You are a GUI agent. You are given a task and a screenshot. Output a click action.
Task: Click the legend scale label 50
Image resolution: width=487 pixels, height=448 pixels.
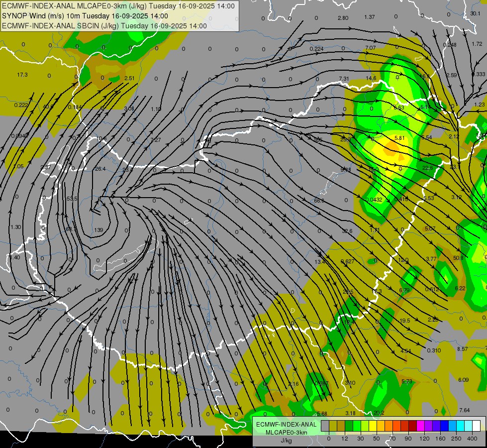(377, 439)
